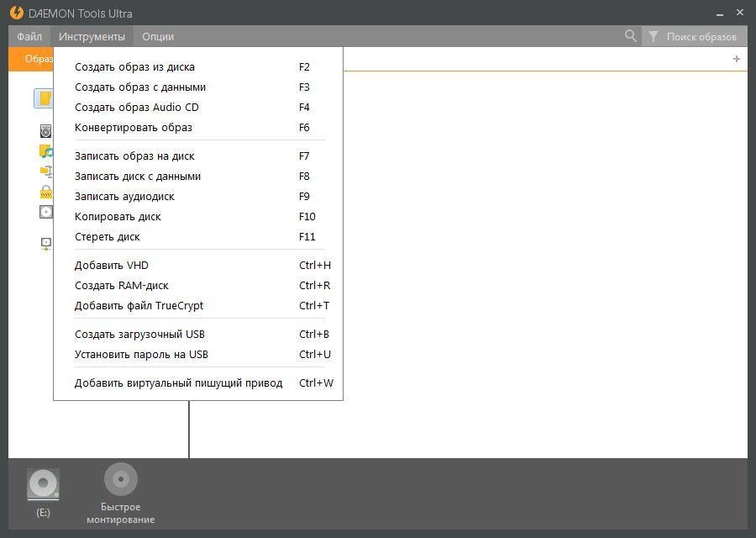Click the folder with USB cable sidebar icon
Screen dimensions: 756x538
[x=46, y=171]
